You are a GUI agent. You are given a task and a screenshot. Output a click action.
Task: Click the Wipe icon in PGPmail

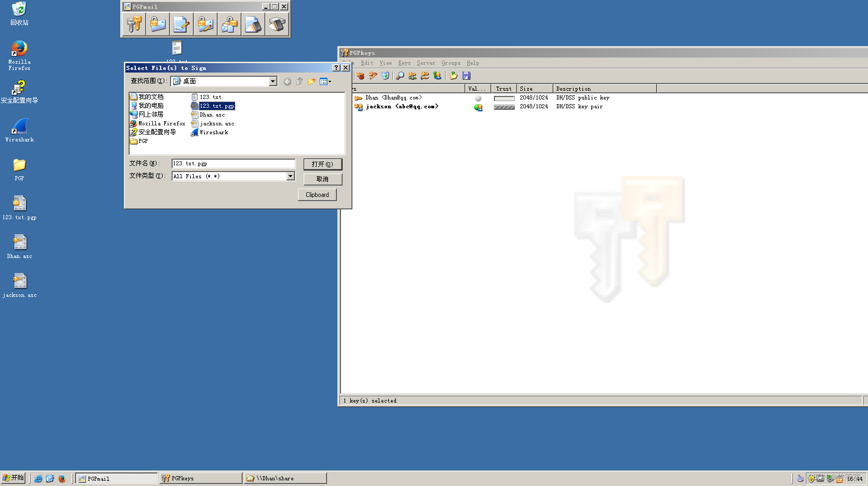click(253, 24)
